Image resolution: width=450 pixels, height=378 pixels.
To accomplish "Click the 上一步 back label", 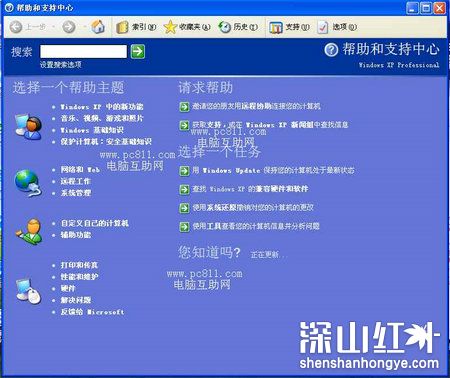I will [x=36, y=27].
